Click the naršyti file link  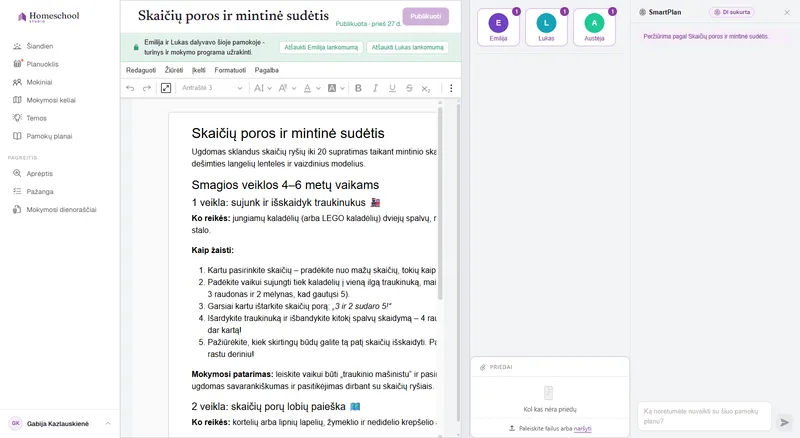(582, 428)
